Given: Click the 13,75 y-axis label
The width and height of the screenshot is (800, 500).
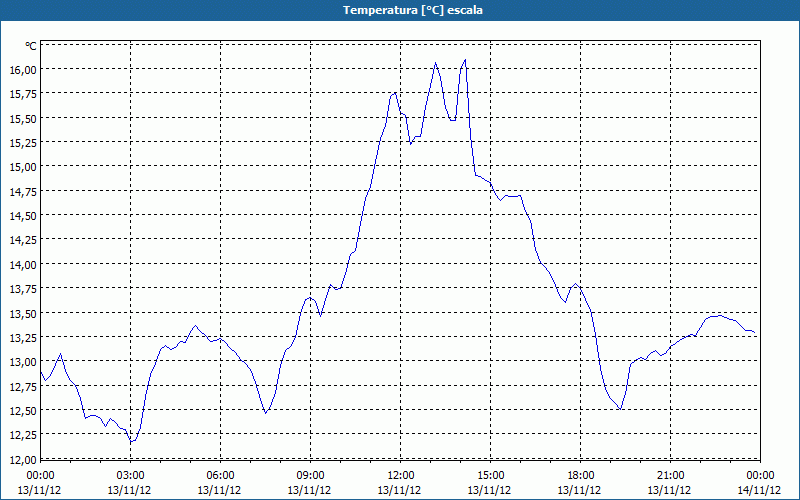Looking at the screenshot, I should [x=23, y=289].
